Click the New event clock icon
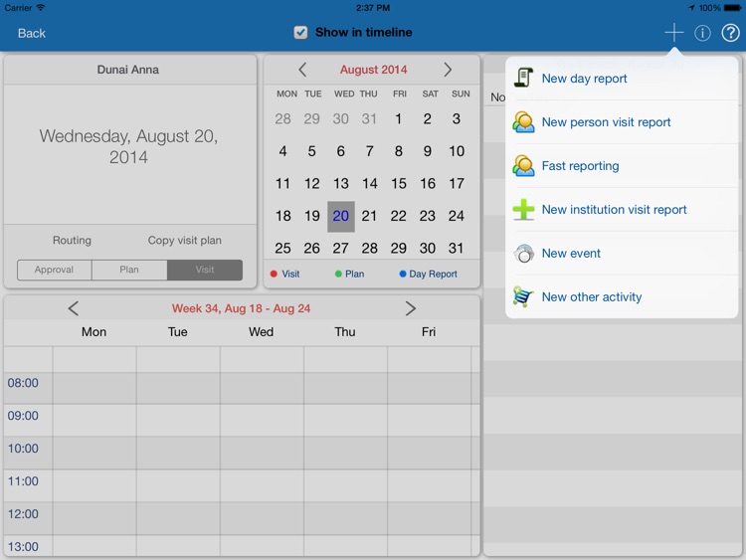The width and height of the screenshot is (746, 560). click(523, 253)
